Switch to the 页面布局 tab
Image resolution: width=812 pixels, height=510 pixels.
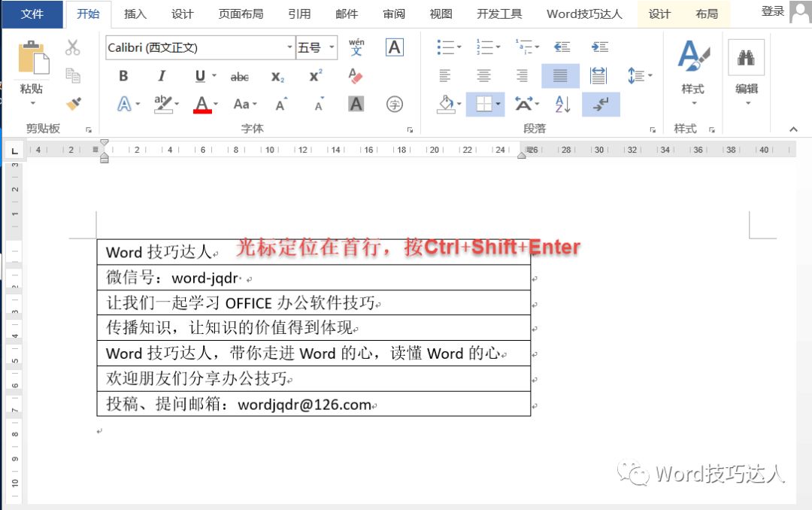241,14
